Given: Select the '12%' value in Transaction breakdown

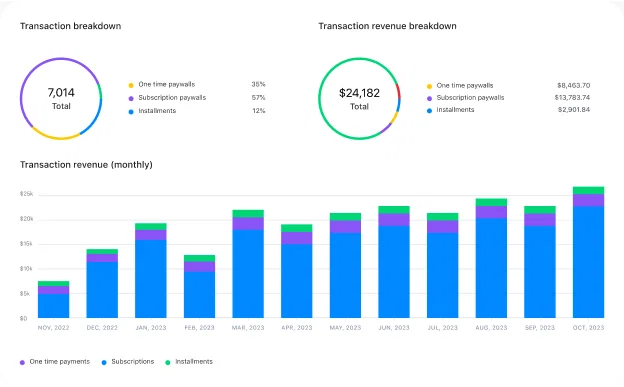Looking at the screenshot, I should coord(259,111).
